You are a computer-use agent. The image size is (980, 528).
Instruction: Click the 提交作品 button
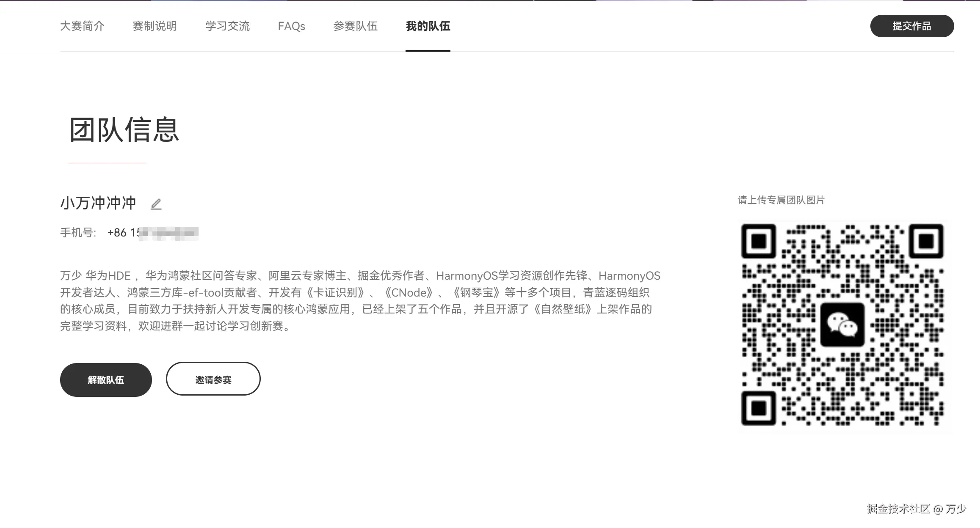click(x=911, y=26)
